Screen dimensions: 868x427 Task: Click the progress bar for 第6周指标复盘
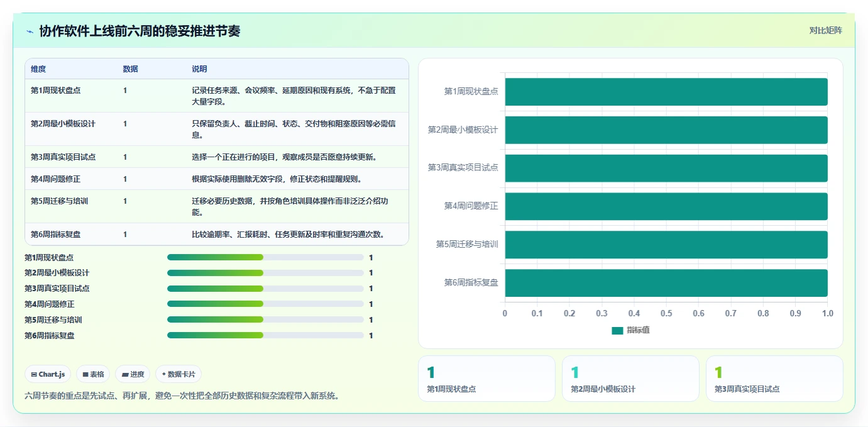point(265,335)
